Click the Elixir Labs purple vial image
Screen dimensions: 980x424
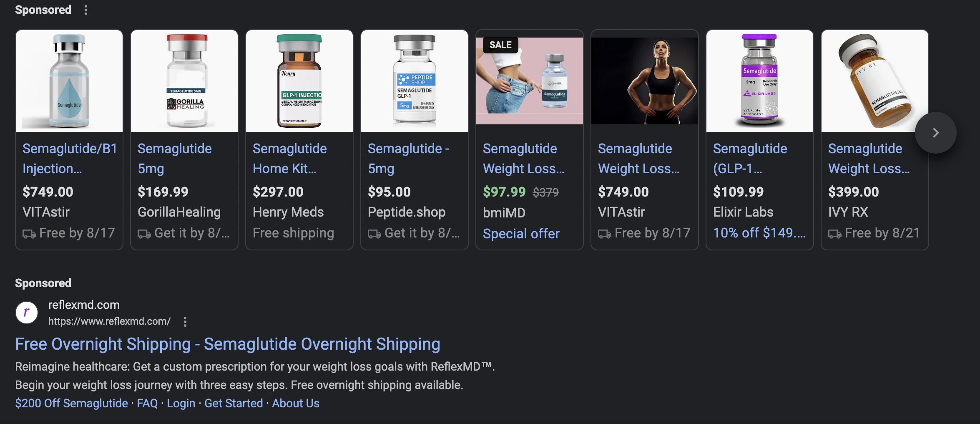click(759, 81)
